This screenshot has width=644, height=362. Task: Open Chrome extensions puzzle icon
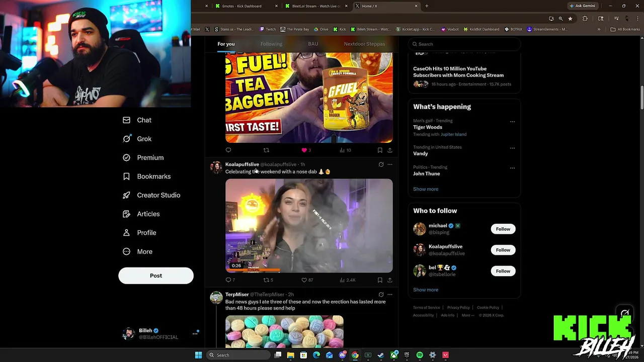point(585,19)
